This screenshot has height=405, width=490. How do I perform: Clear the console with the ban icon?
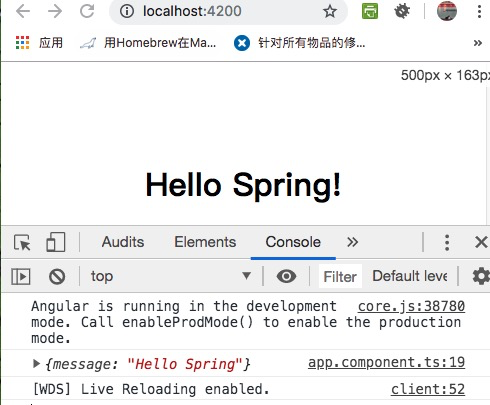click(57, 276)
